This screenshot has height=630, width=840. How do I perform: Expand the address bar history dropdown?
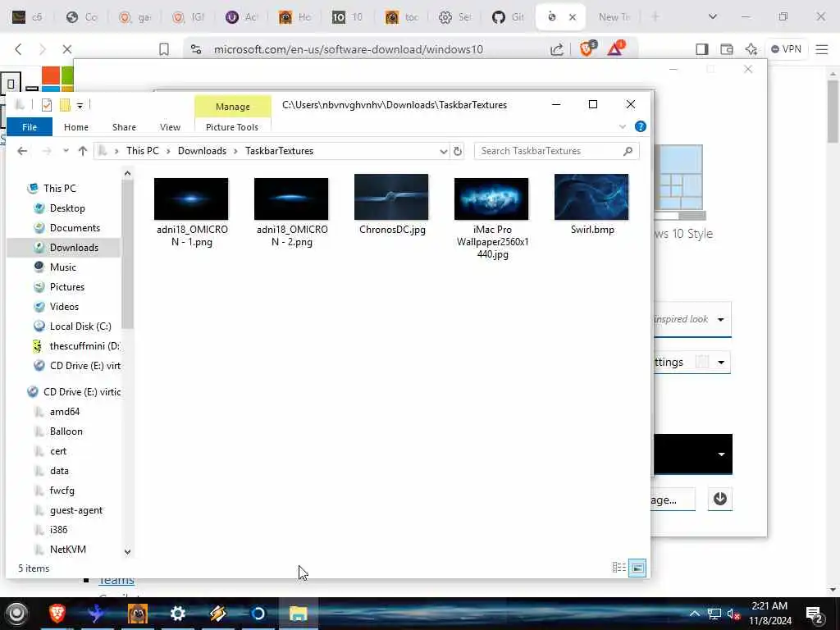[444, 151]
